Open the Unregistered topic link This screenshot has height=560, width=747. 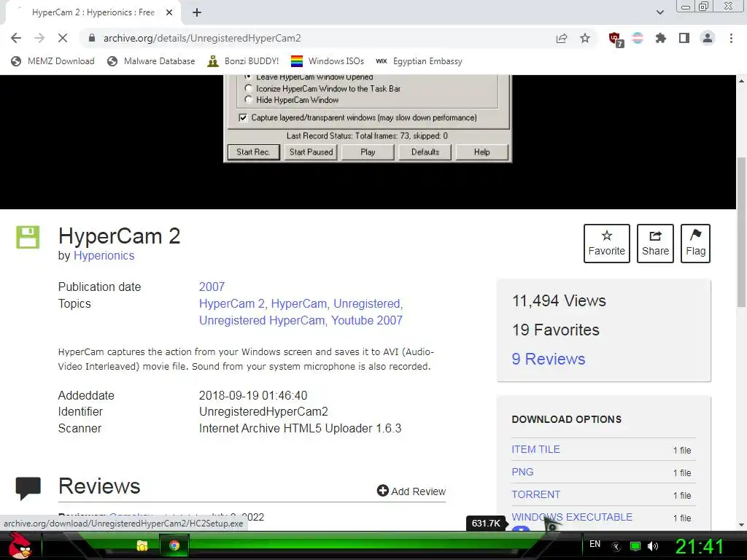[x=367, y=303]
